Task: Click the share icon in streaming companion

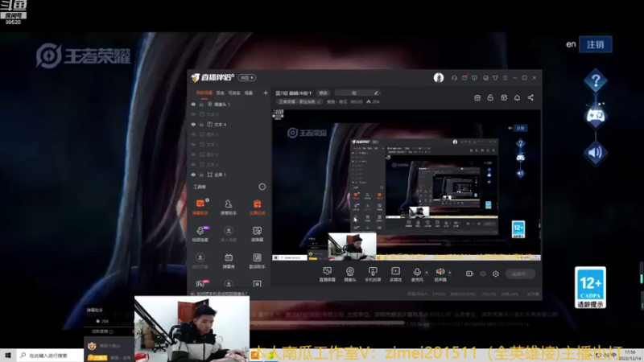Action: (x=530, y=97)
